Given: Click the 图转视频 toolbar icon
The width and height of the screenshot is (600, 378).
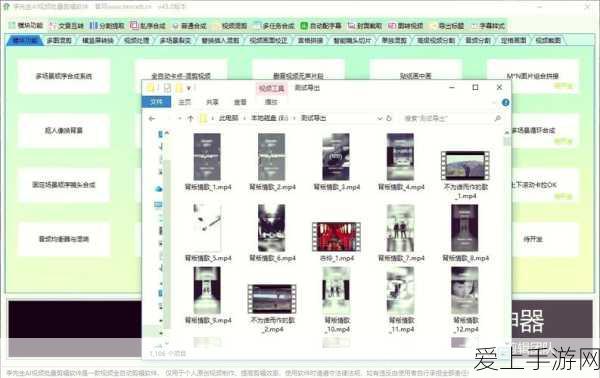Looking at the screenshot, I should tap(392, 26).
